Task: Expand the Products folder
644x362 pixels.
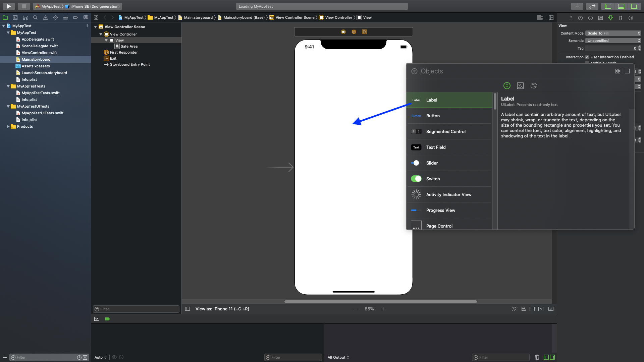Action: (x=8, y=126)
